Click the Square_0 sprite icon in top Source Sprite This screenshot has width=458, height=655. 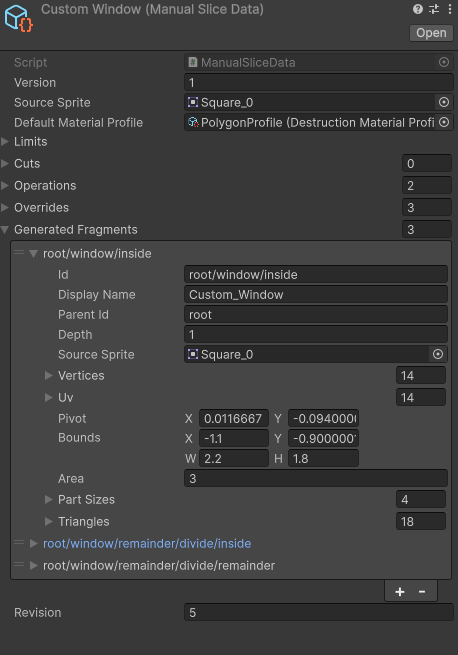(193, 102)
